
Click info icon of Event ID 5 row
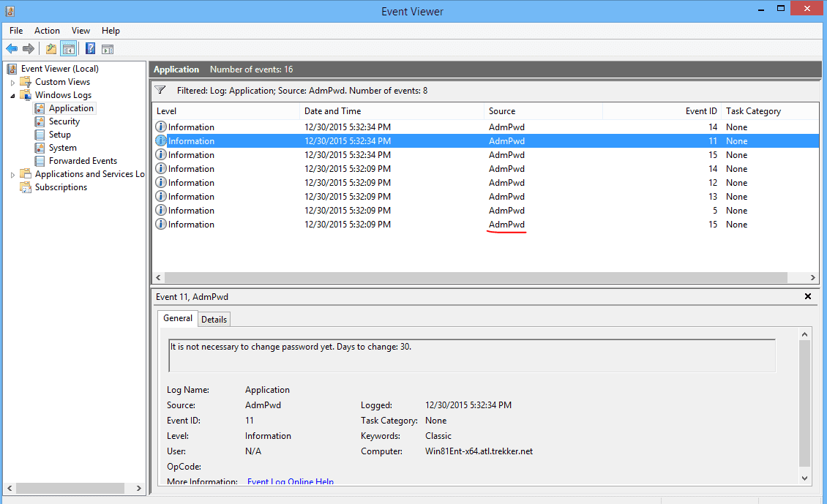click(x=161, y=210)
